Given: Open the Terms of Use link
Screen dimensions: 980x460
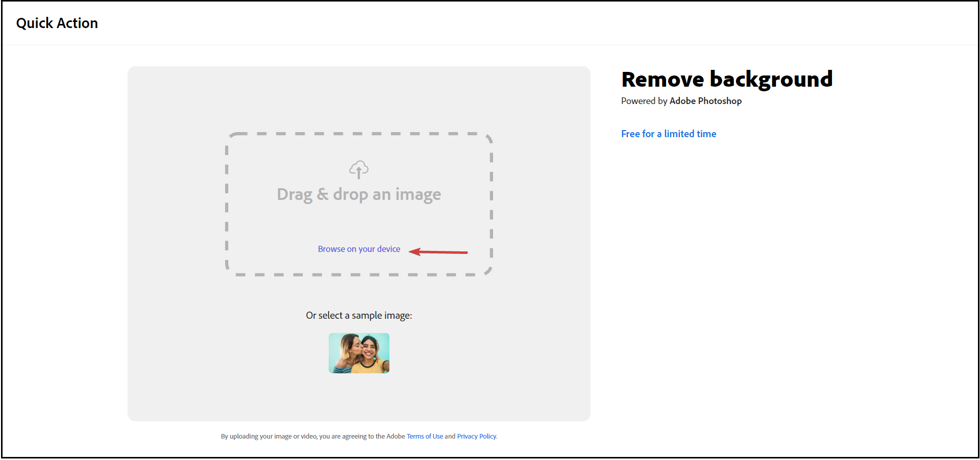Looking at the screenshot, I should tap(425, 436).
